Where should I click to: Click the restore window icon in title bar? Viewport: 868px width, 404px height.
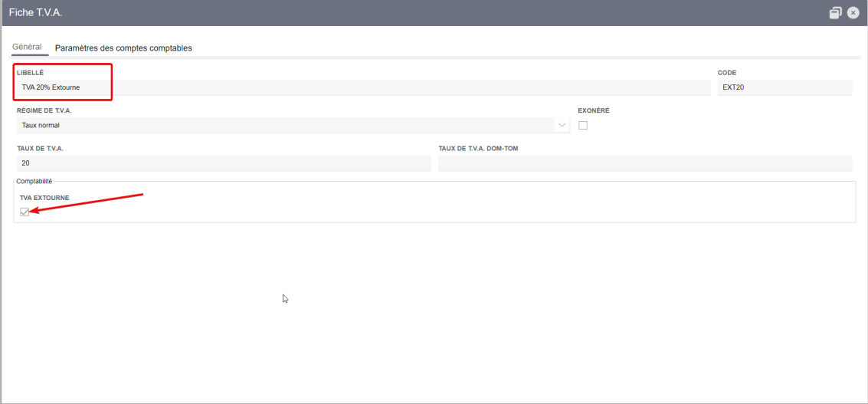point(835,13)
